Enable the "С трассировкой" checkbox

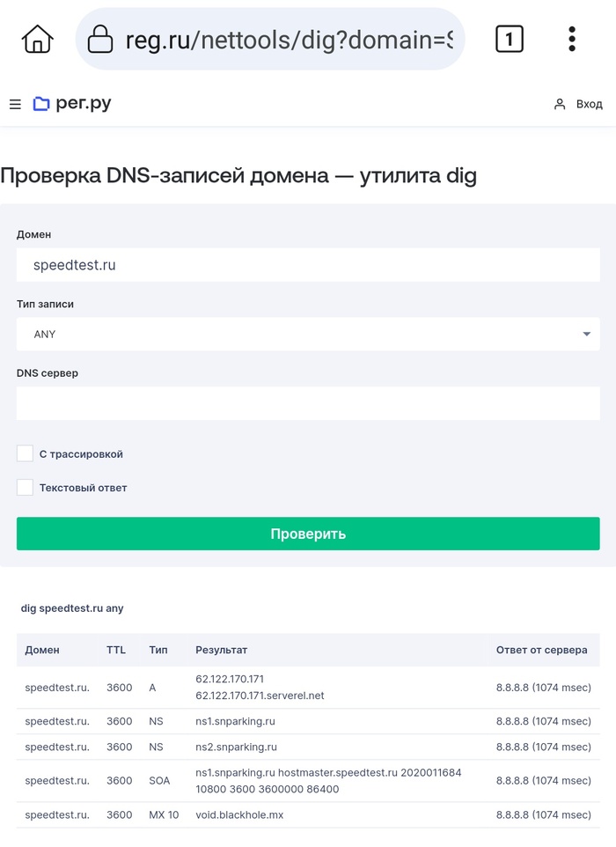click(25, 453)
